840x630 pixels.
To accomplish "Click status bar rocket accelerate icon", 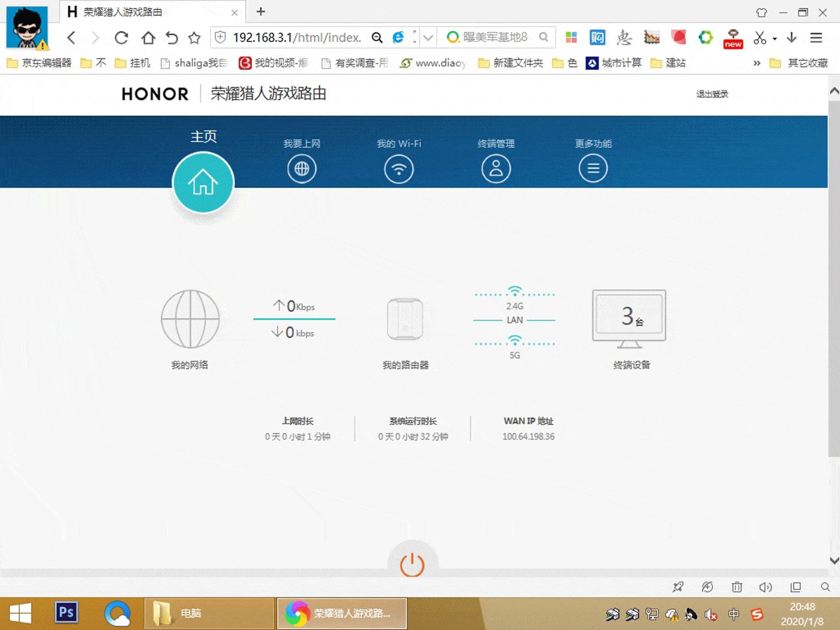I will tap(678, 587).
